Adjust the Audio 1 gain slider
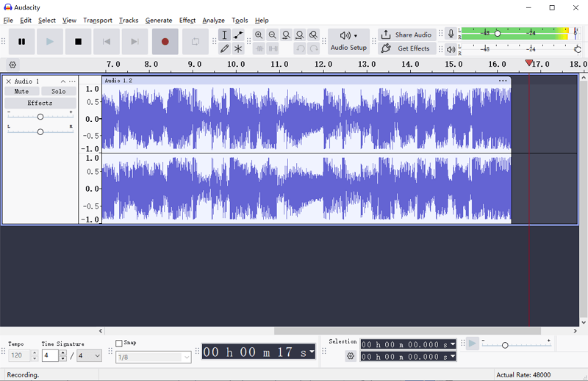 pos(40,117)
